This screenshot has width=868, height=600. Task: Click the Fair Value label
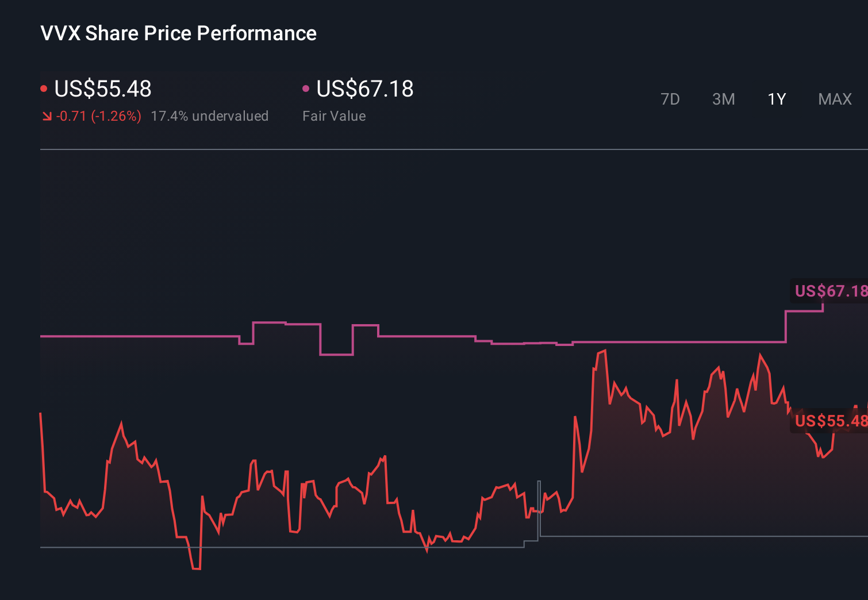(334, 116)
